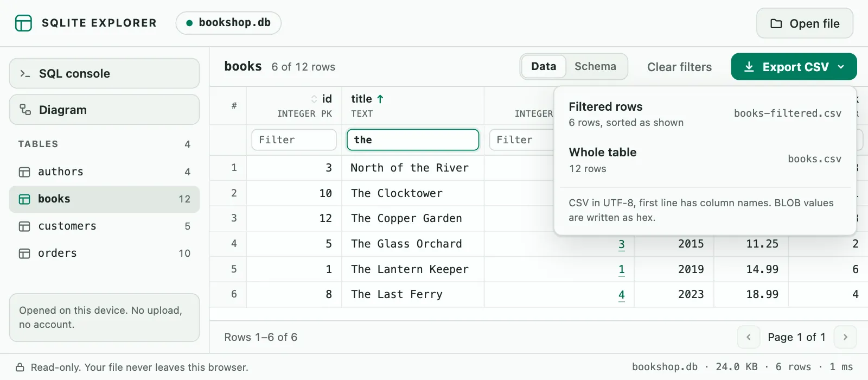Click the authors table icon
This screenshot has width=868, height=380.
[x=24, y=172]
